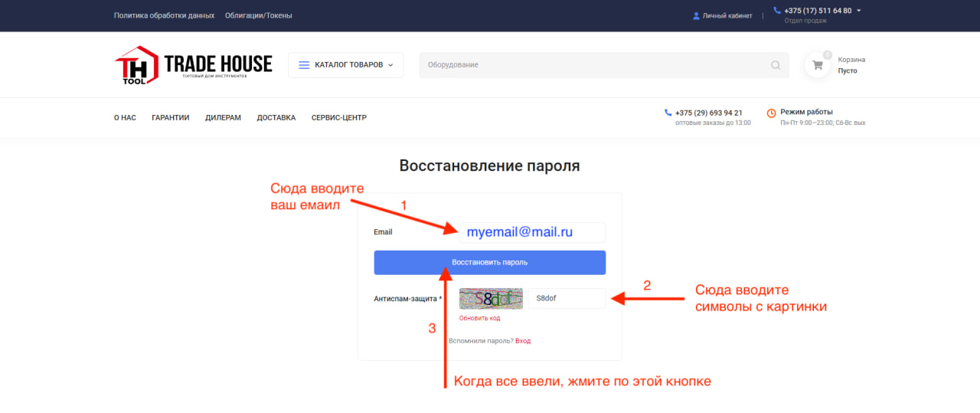The height and width of the screenshot is (413, 980).
Task: Follow the Вход link
Action: pyautogui.click(x=523, y=341)
